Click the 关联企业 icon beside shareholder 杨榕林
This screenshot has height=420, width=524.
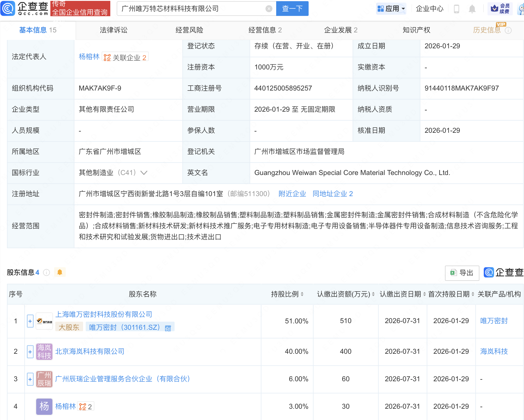coord(83,406)
